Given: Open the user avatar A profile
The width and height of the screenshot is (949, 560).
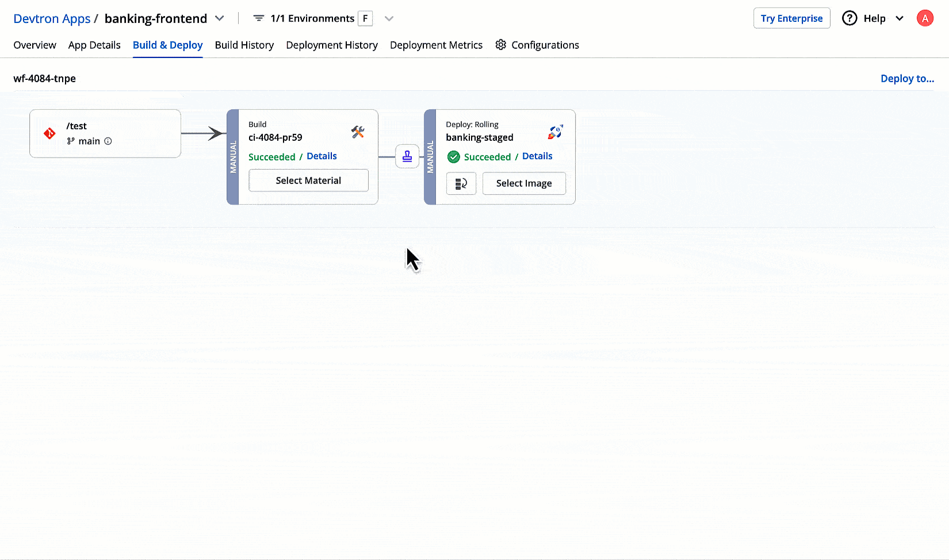Looking at the screenshot, I should tap(925, 18).
